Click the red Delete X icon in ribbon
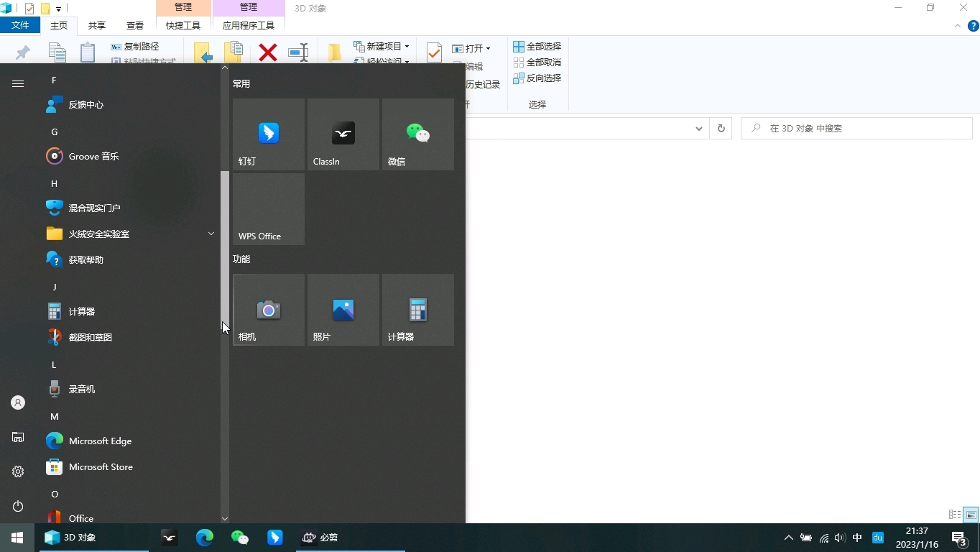This screenshot has height=552, width=980. pyautogui.click(x=268, y=52)
